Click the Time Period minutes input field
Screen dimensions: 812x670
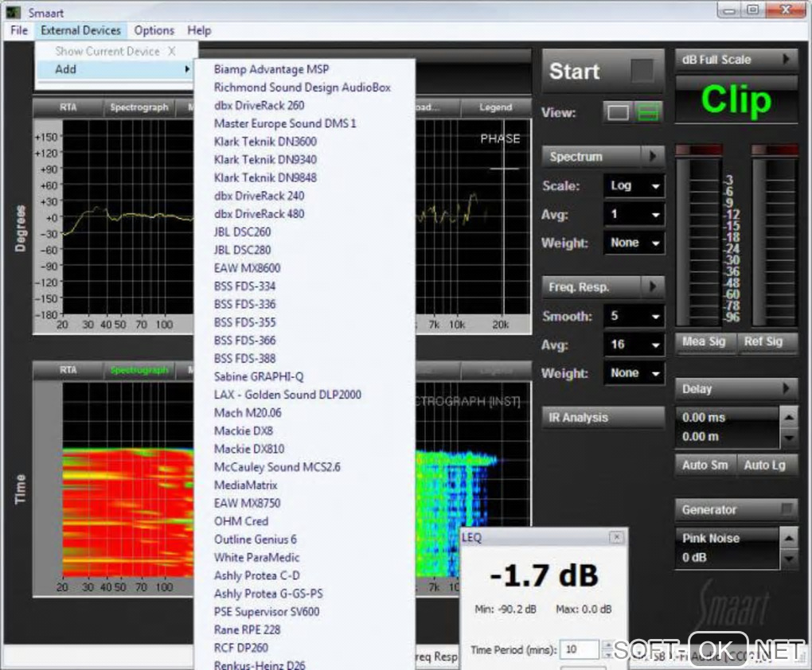579,650
